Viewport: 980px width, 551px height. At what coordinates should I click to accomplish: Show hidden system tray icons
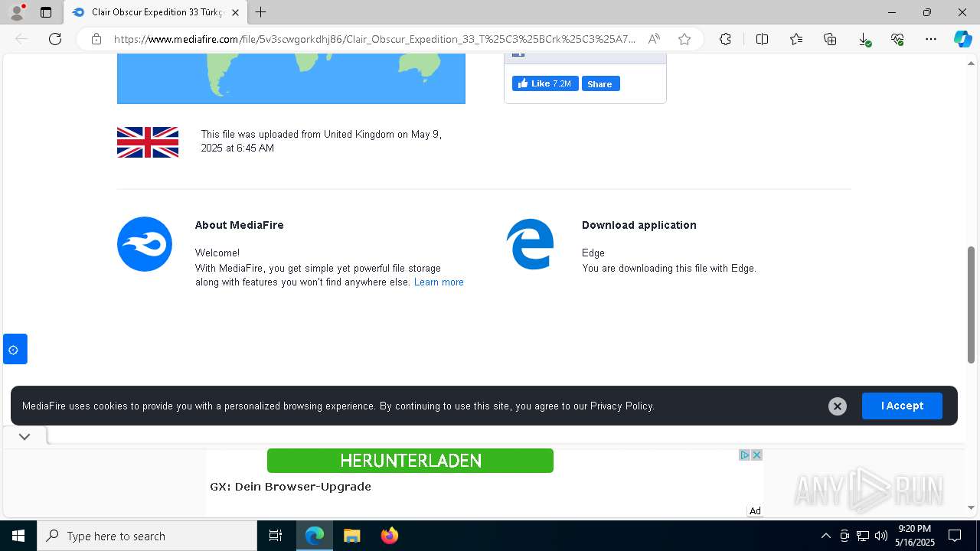825,536
